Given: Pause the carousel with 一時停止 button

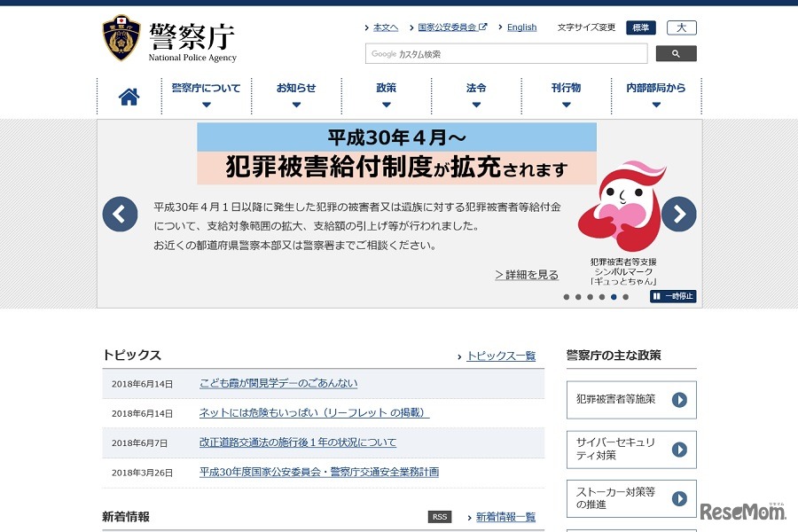Looking at the screenshot, I should (673, 296).
